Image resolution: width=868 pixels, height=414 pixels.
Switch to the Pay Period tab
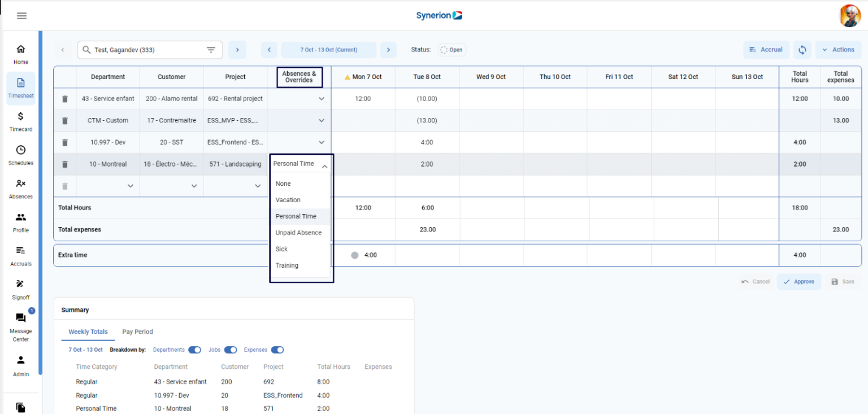click(137, 332)
